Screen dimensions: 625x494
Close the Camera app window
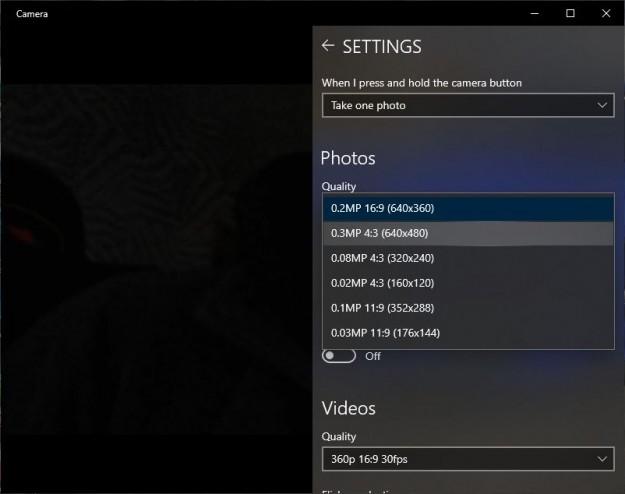click(606, 13)
